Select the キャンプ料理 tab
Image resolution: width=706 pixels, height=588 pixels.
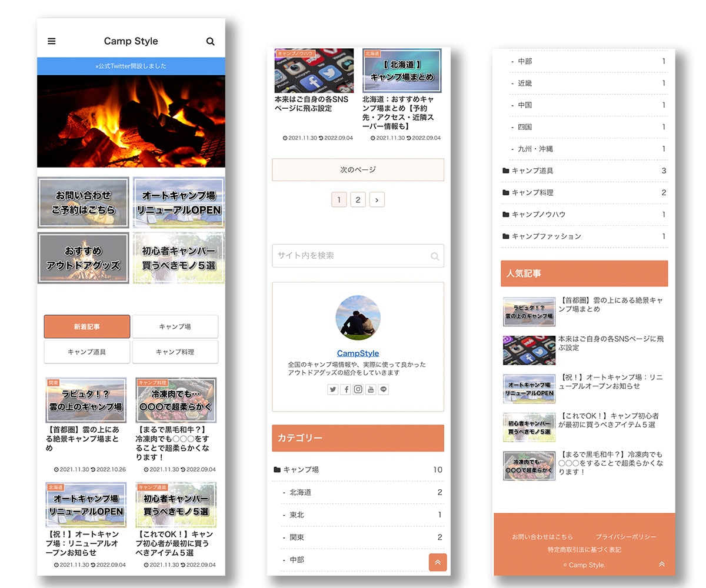[x=175, y=352]
